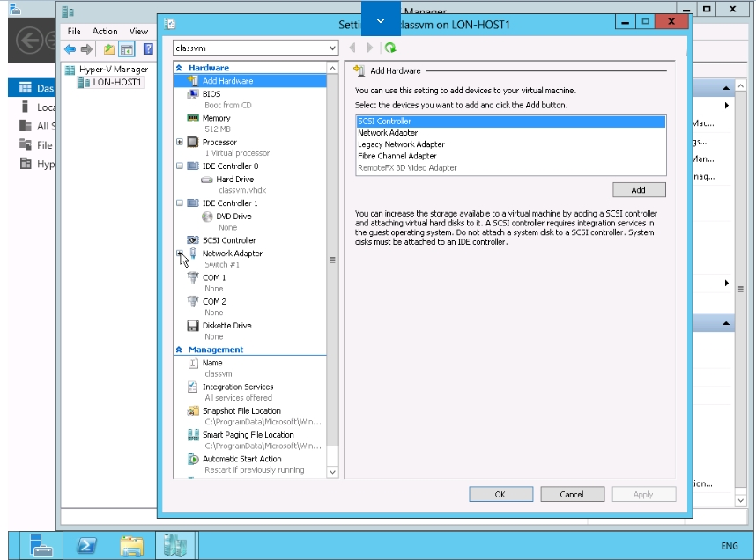Click the DVD Drive disc icon
Screen dimensions: 756x560
tap(207, 217)
